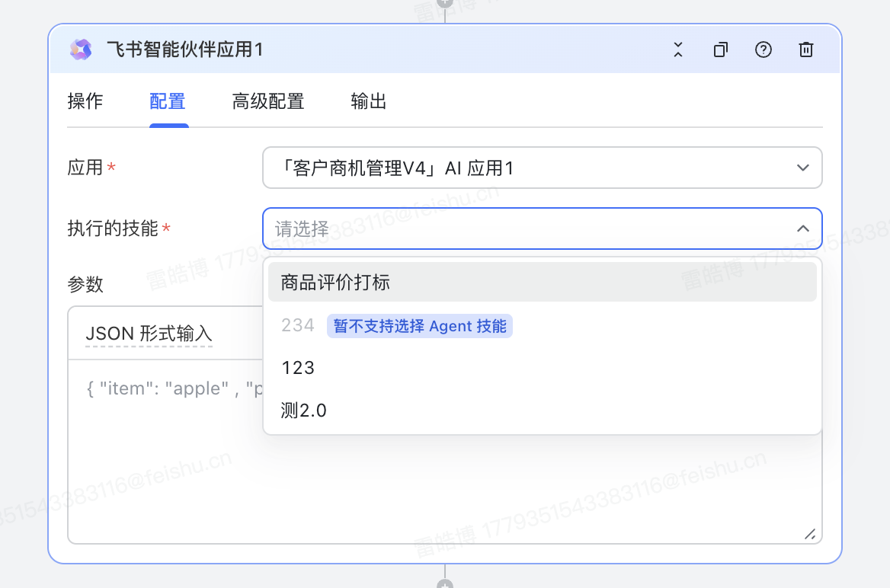Click the JSON 形式输入 label
The height and width of the screenshot is (588, 890).
[x=149, y=334]
